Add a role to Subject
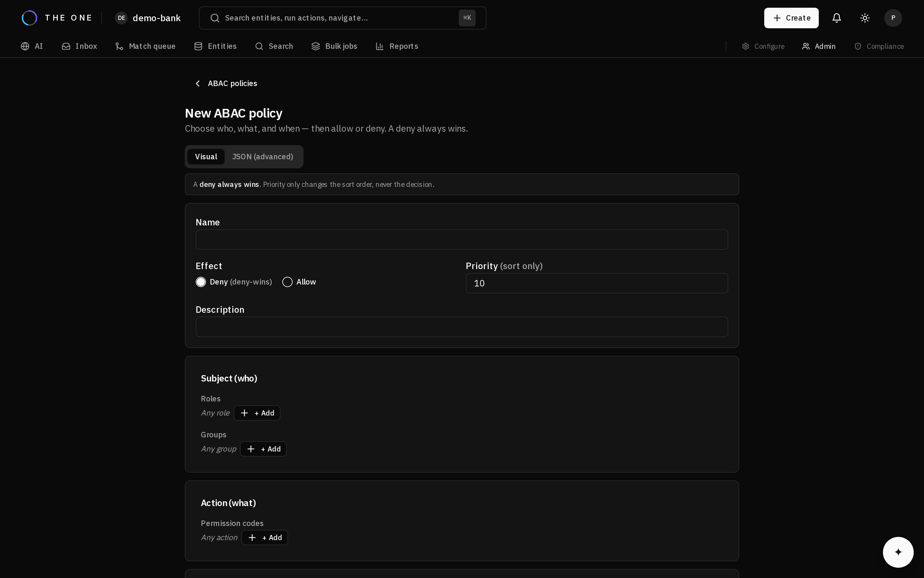The height and width of the screenshot is (578, 924). click(x=257, y=413)
